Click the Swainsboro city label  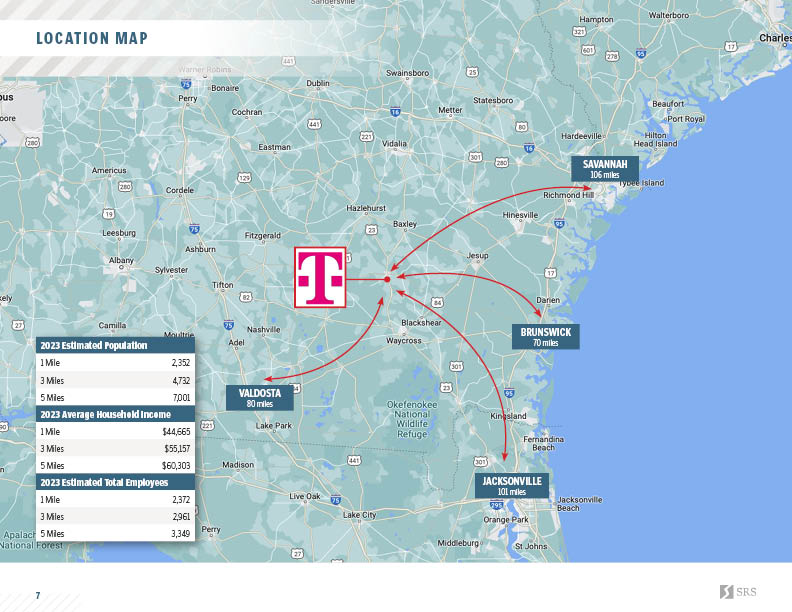pyautogui.click(x=408, y=73)
